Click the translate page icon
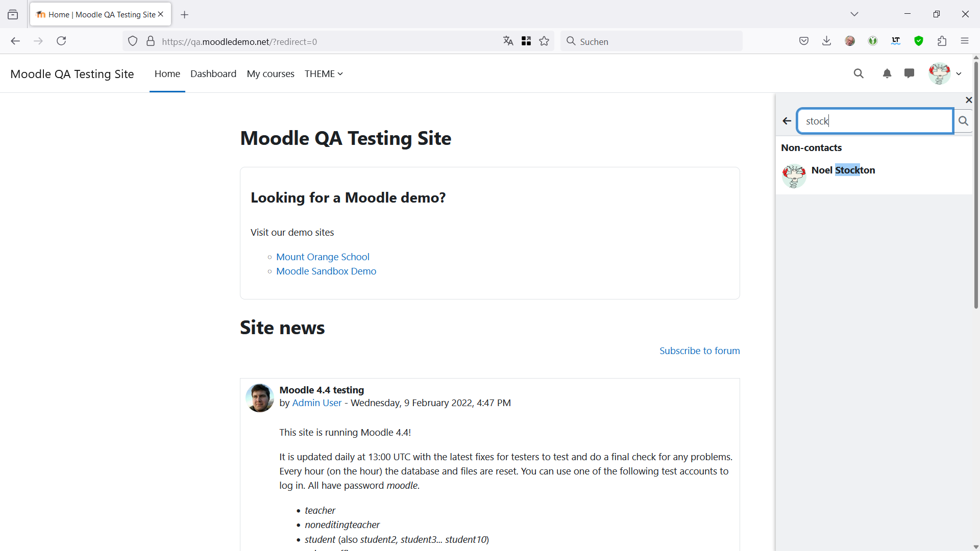980x551 pixels. pos(508,41)
